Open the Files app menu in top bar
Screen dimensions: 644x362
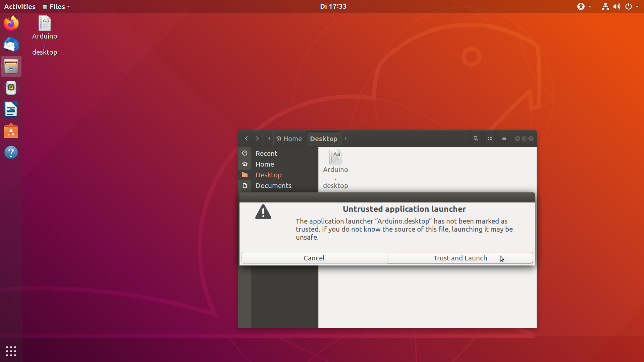56,6
